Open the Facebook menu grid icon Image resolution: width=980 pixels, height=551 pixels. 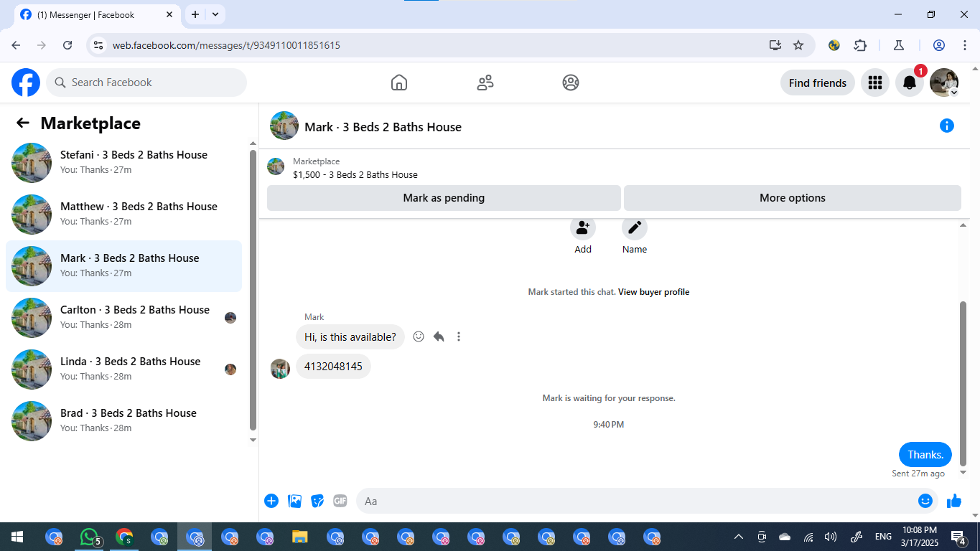click(x=874, y=83)
